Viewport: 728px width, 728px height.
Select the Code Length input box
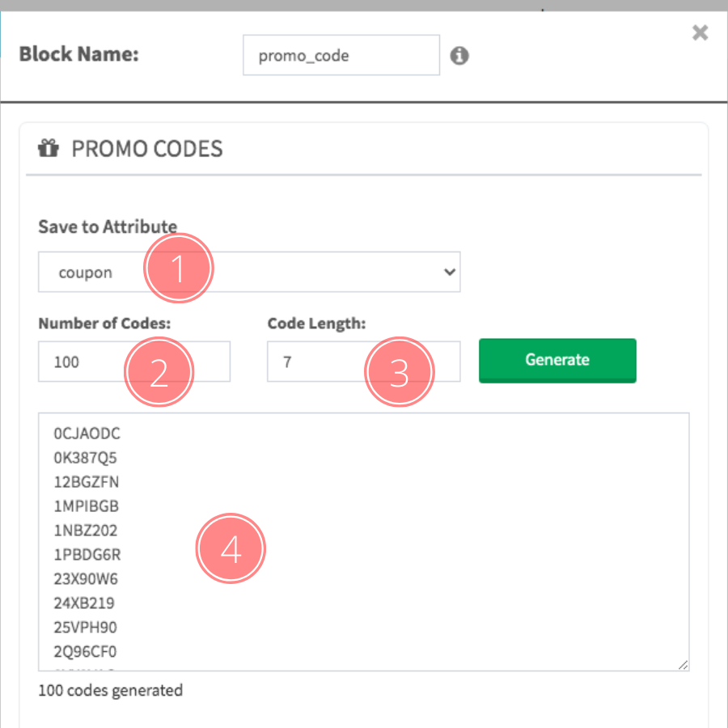point(315,362)
